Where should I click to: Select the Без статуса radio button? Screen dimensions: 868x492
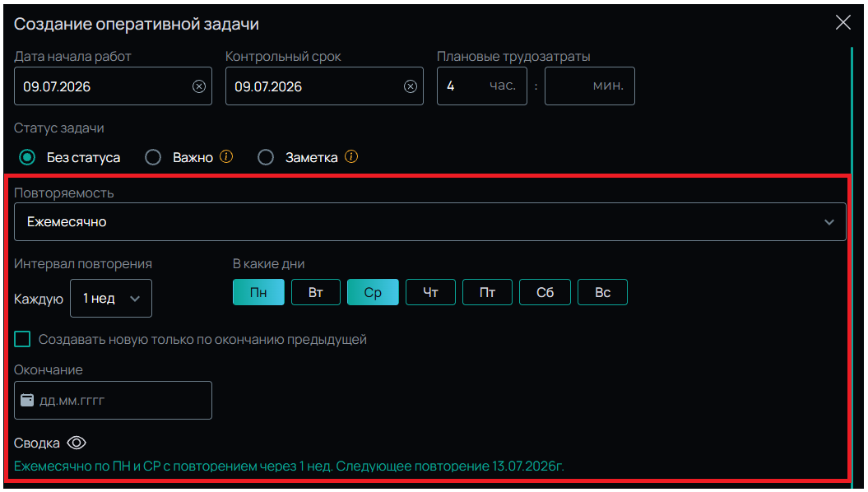27,157
